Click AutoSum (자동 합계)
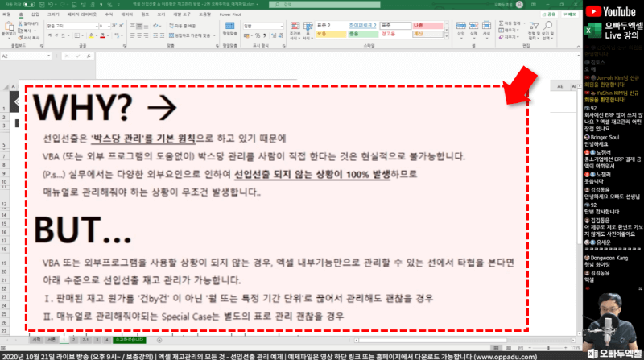Screen dimensions: 644x360 511,23
